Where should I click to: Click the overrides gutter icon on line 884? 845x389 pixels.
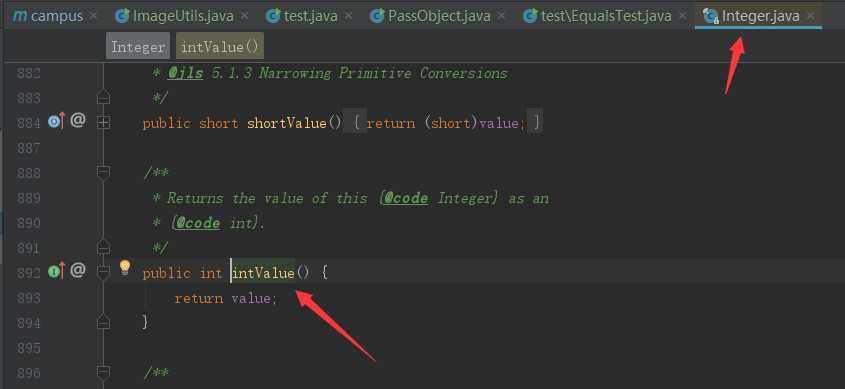56,122
